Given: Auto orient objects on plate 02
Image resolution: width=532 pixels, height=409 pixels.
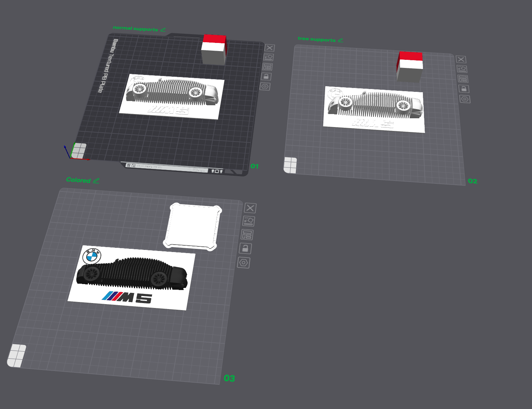Looking at the screenshot, I should 462,69.
